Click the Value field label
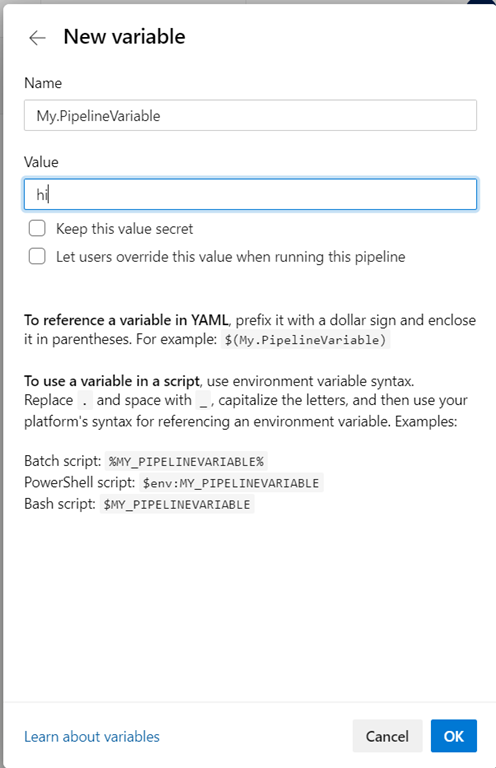 tap(41, 162)
